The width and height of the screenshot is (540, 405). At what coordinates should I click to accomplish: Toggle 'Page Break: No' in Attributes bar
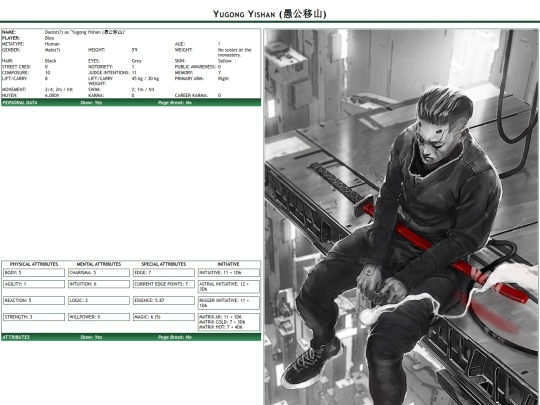[175, 337]
